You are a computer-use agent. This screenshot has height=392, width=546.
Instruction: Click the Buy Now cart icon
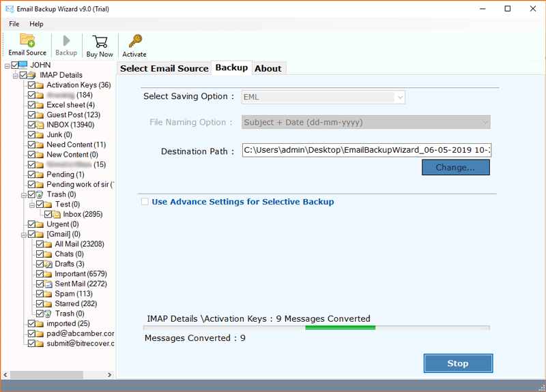[100, 40]
